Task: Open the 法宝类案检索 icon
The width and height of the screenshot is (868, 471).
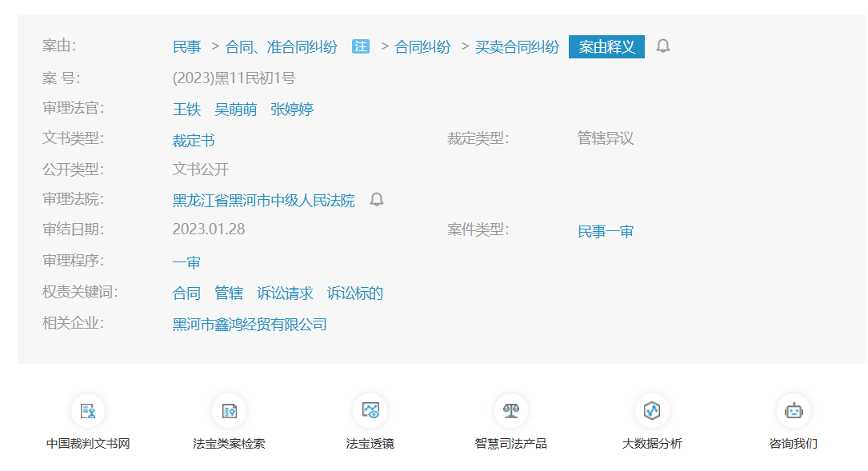Action: click(229, 411)
